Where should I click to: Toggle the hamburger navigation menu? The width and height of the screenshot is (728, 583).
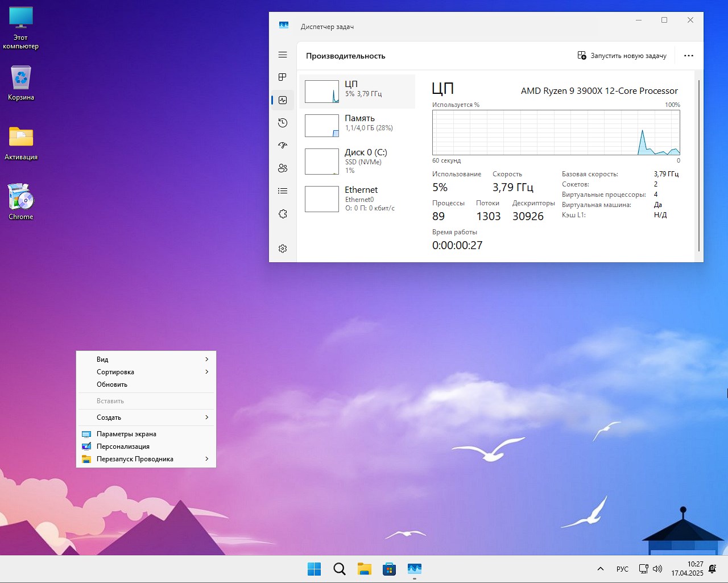283,55
